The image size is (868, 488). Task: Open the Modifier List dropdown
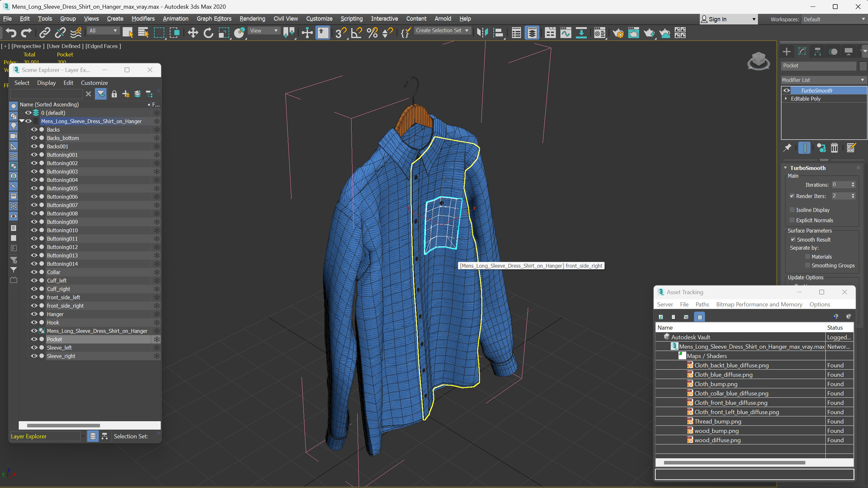(823, 80)
